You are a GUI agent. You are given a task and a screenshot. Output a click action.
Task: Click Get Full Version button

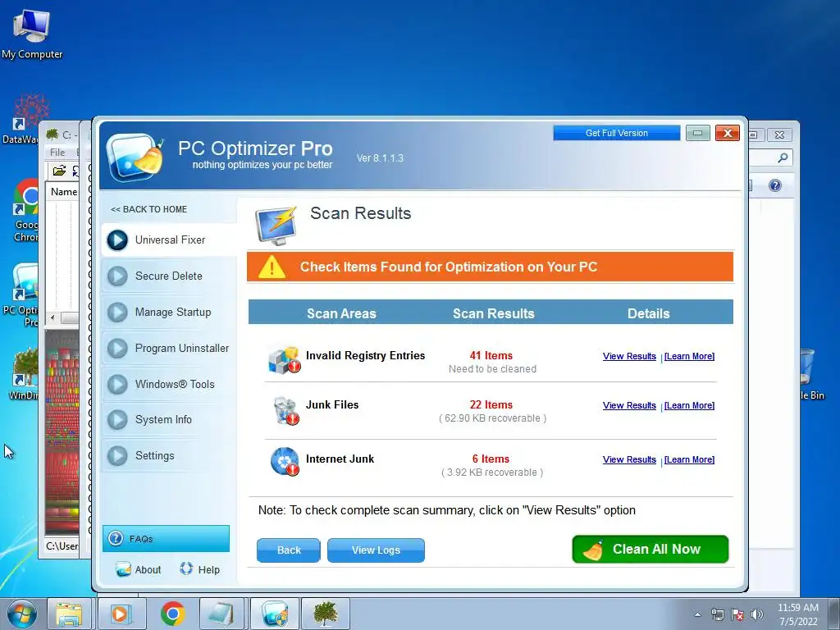(x=617, y=133)
